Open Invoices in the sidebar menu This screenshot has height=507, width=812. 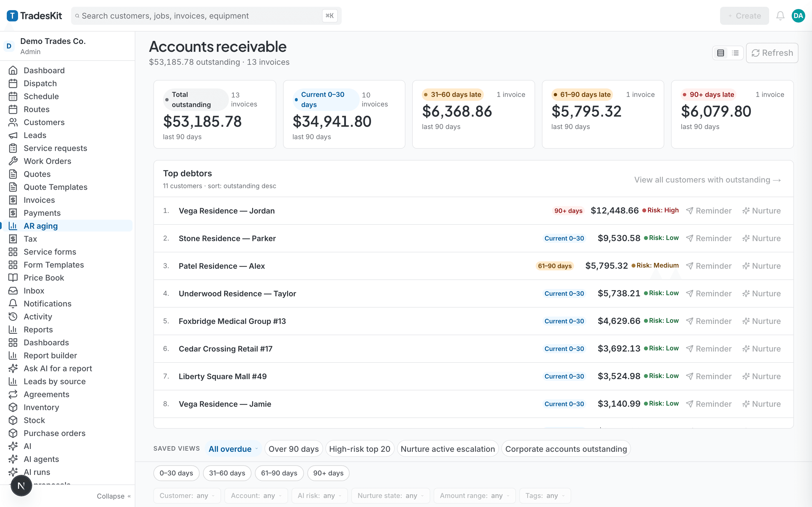39,200
